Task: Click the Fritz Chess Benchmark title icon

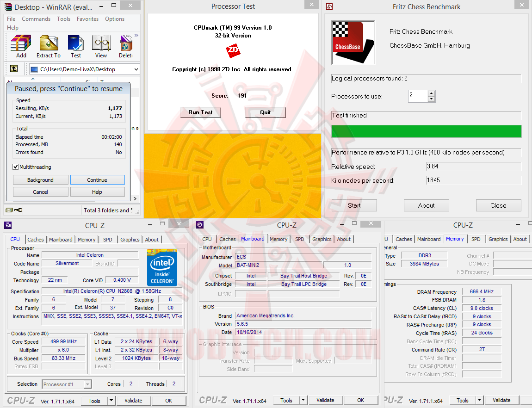Action: pyautogui.click(x=329, y=7)
